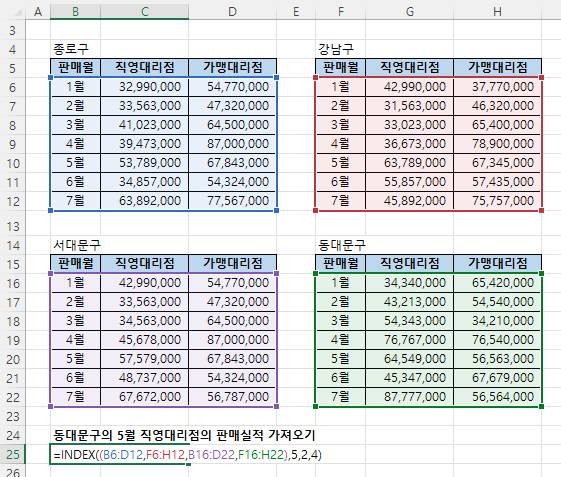Click the 직영대리점 header in the 동대문구 table
This screenshot has width=561, height=477.
pos(410,264)
